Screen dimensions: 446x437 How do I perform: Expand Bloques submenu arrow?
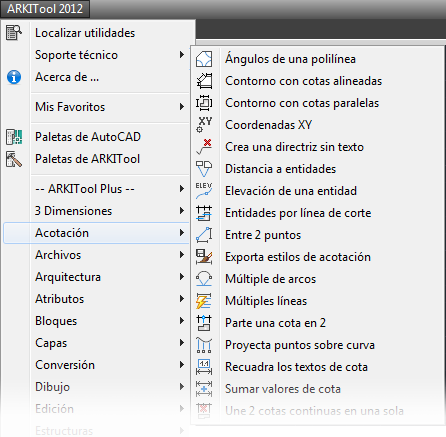click(x=182, y=321)
